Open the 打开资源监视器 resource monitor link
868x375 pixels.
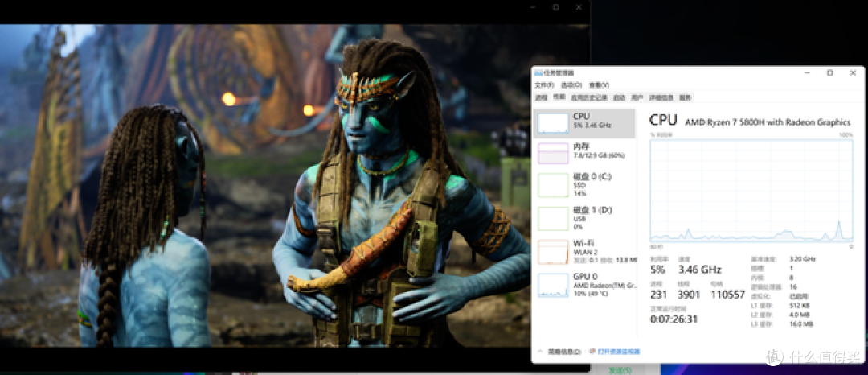(x=615, y=352)
